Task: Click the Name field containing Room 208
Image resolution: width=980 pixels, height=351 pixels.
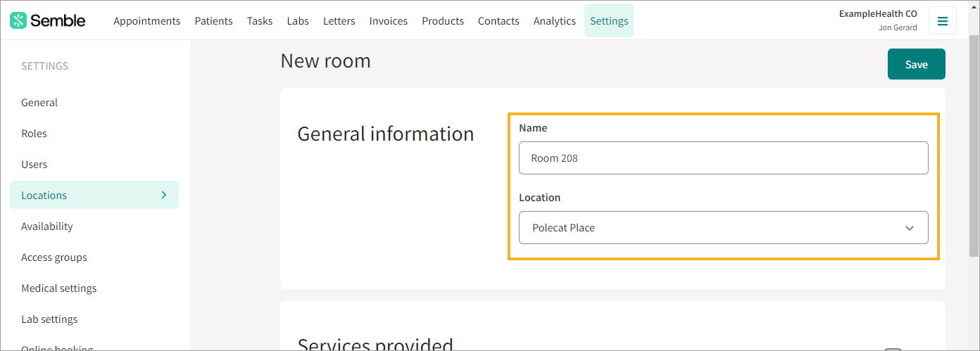Action: point(723,158)
